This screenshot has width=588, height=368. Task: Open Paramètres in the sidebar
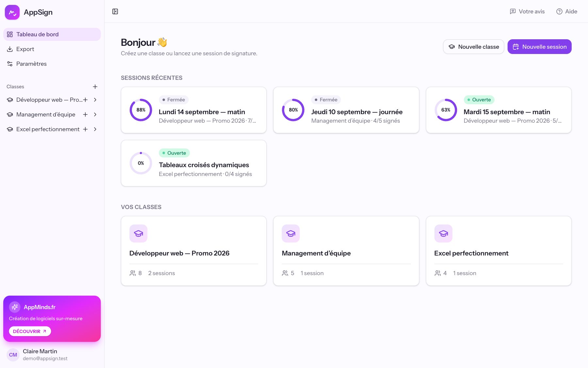click(52, 64)
